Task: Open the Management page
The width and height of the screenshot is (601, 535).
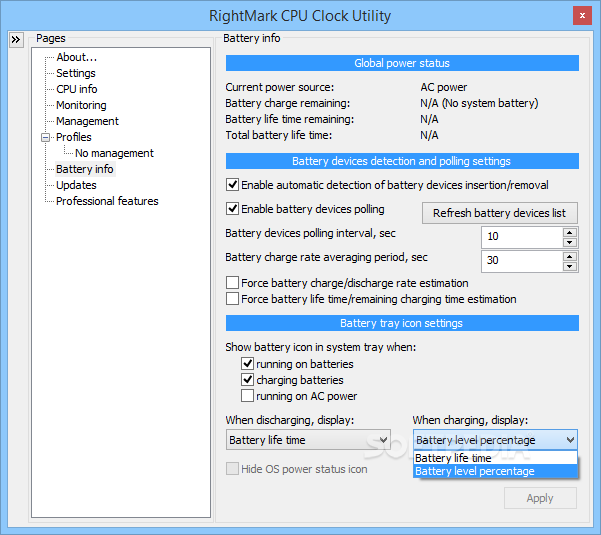Action: click(x=87, y=121)
